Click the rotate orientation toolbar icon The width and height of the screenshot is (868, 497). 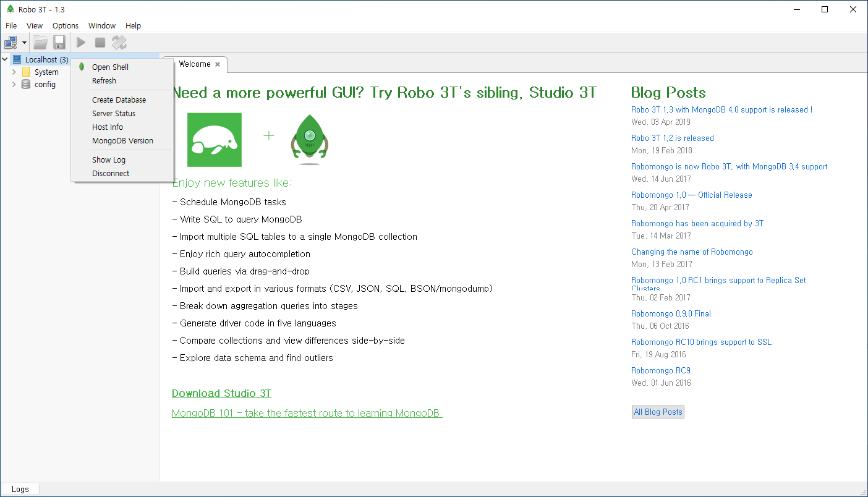tap(119, 43)
